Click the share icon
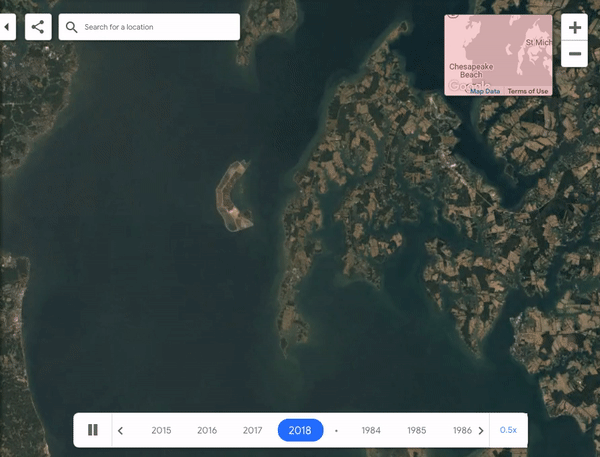Viewport: 600px width, 457px height. click(x=38, y=27)
